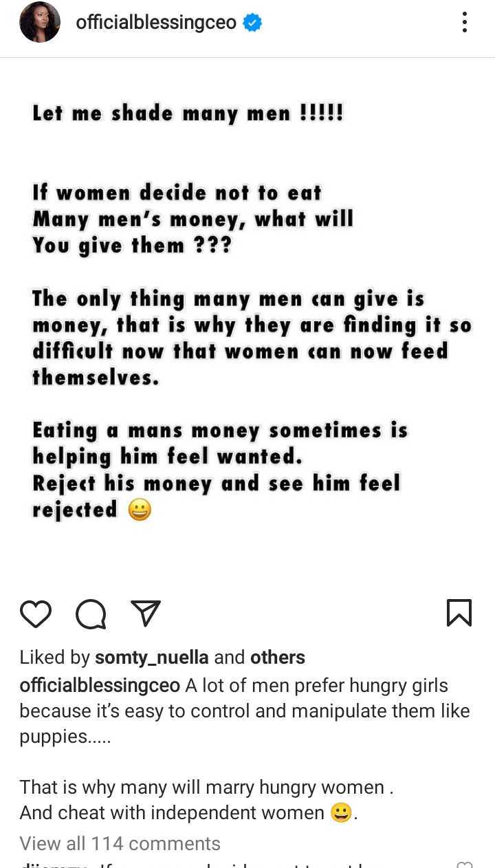Click the grinning emoji after "rejected"
The height and width of the screenshot is (868, 495).
140,510
